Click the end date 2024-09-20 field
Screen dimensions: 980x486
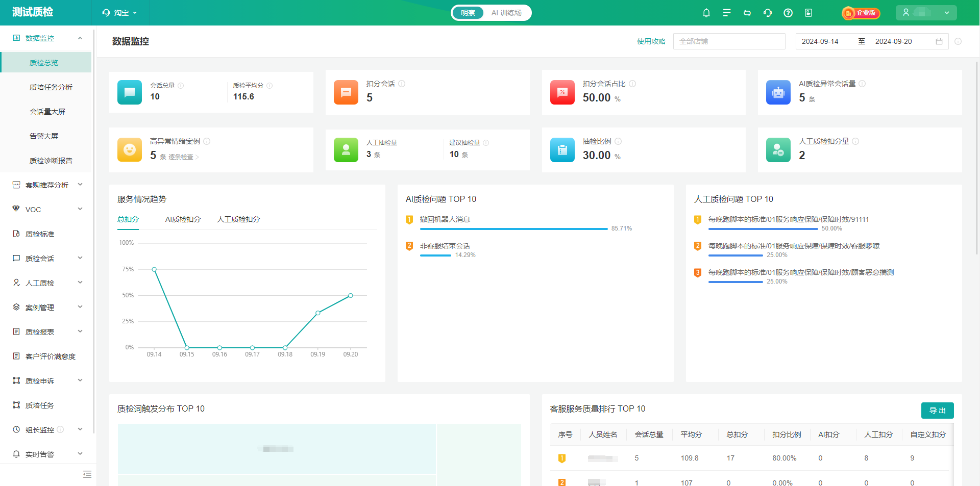pos(894,41)
